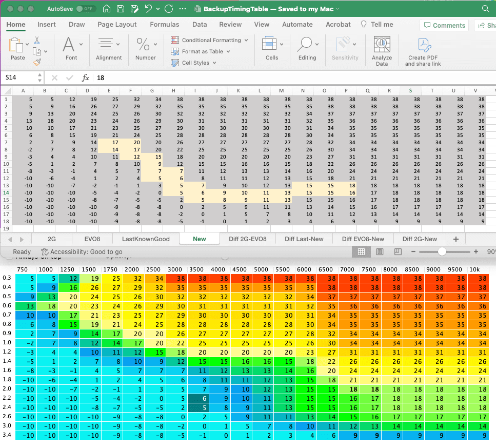Viewport: 496px width, 448px height.
Task: Open Cell Styles dropdown
Action: 193,63
